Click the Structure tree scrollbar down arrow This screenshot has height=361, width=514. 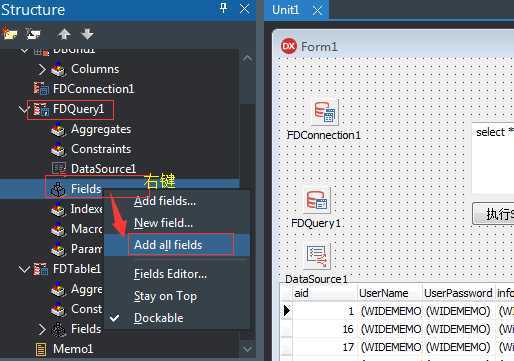coord(247,349)
